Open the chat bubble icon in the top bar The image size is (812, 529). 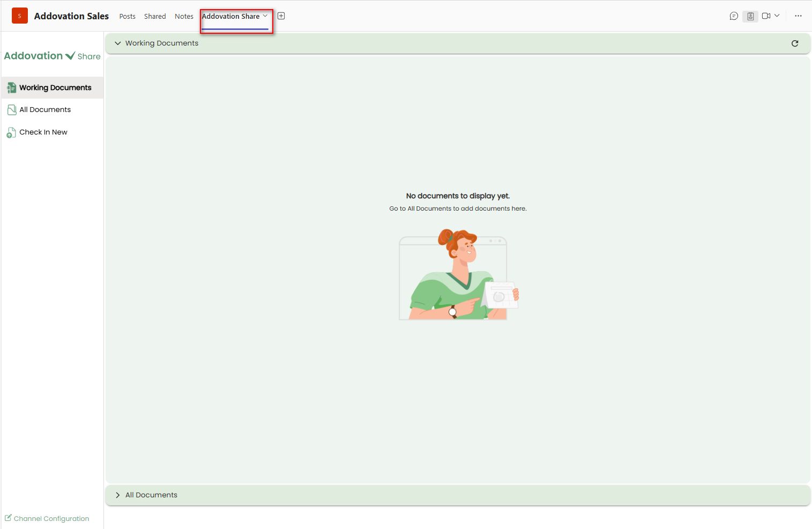734,16
